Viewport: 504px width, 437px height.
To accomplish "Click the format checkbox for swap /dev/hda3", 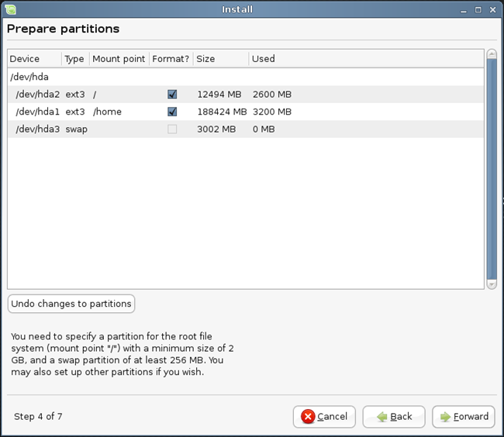I will pyautogui.click(x=172, y=129).
